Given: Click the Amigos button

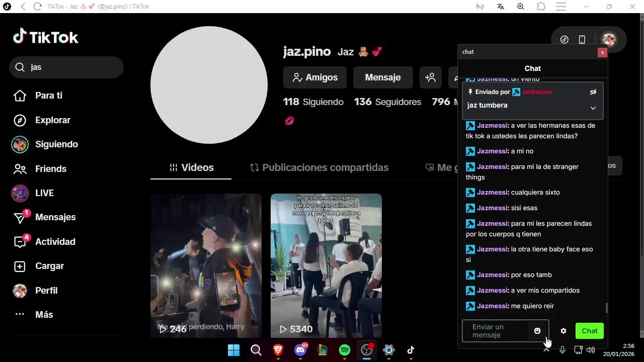Looking at the screenshot, I should (x=315, y=77).
